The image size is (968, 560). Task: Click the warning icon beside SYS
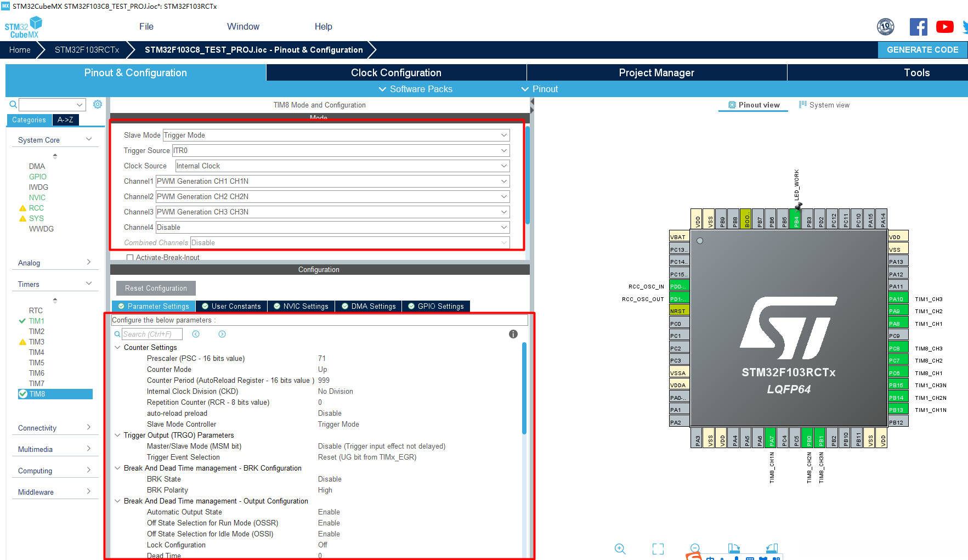pyautogui.click(x=22, y=218)
